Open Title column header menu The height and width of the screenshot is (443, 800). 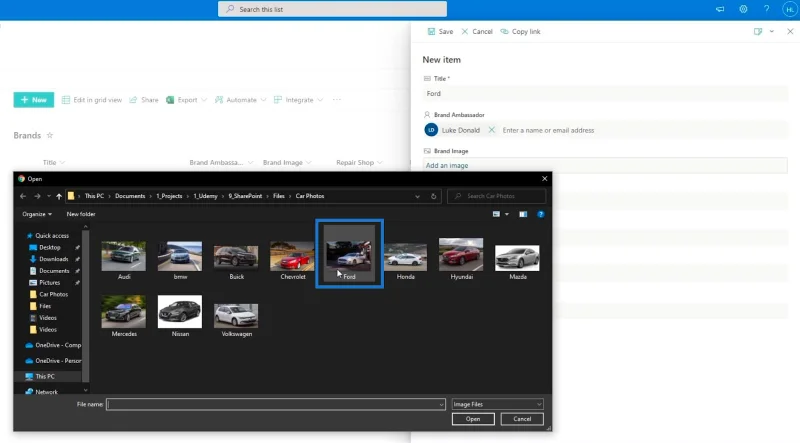tap(54, 162)
